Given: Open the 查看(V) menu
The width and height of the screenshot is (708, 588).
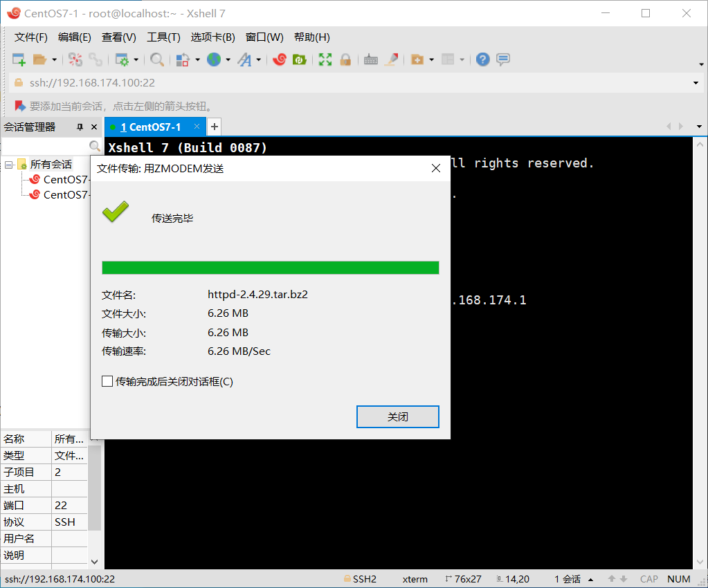Looking at the screenshot, I should [x=119, y=37].
